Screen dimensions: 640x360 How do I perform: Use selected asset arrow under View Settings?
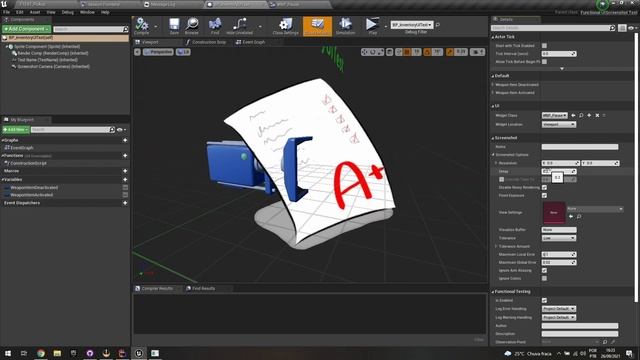[x=571, y=216]
